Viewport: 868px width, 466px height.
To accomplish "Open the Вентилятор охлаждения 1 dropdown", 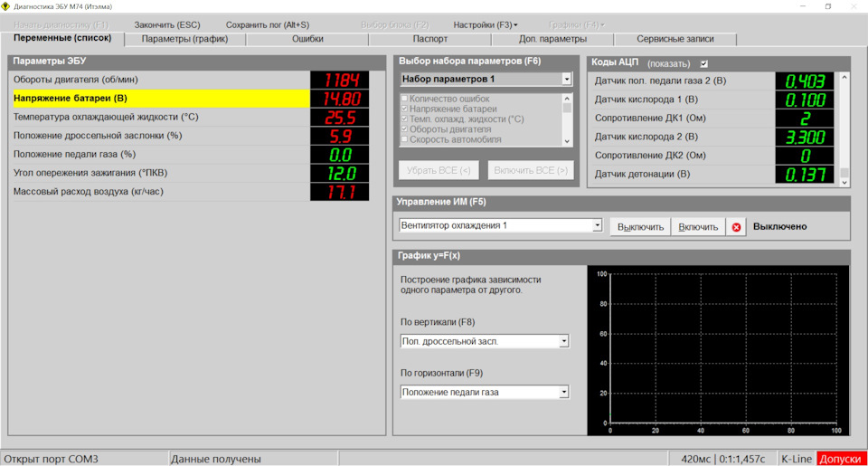I will (597, 225).
